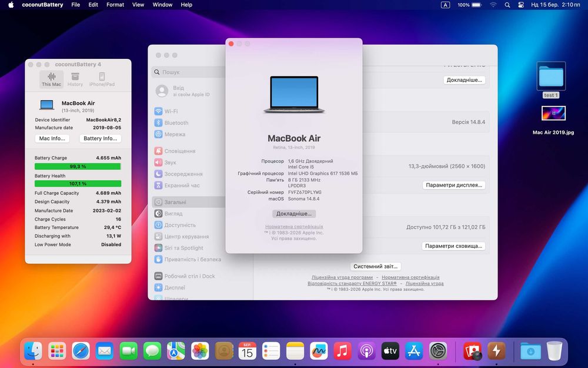Open the View menu
Viewport: 588px width, 368px height.
138,5
